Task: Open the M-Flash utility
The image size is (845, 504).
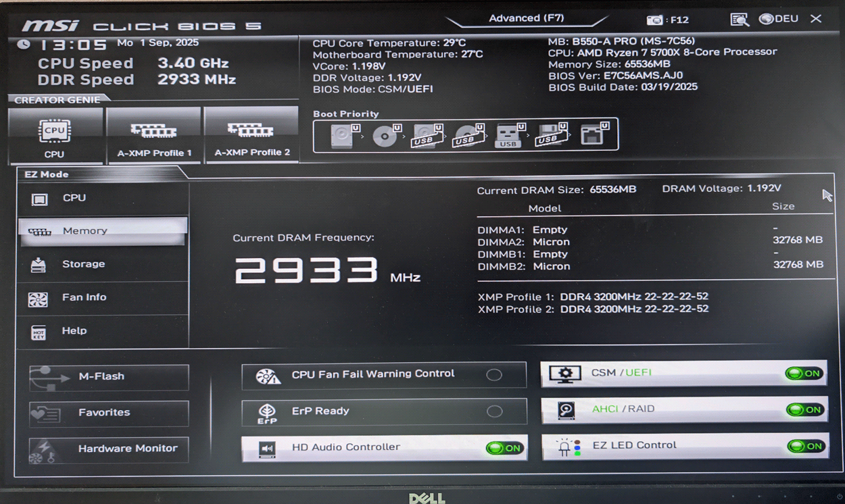Action: tap(109, 377)
